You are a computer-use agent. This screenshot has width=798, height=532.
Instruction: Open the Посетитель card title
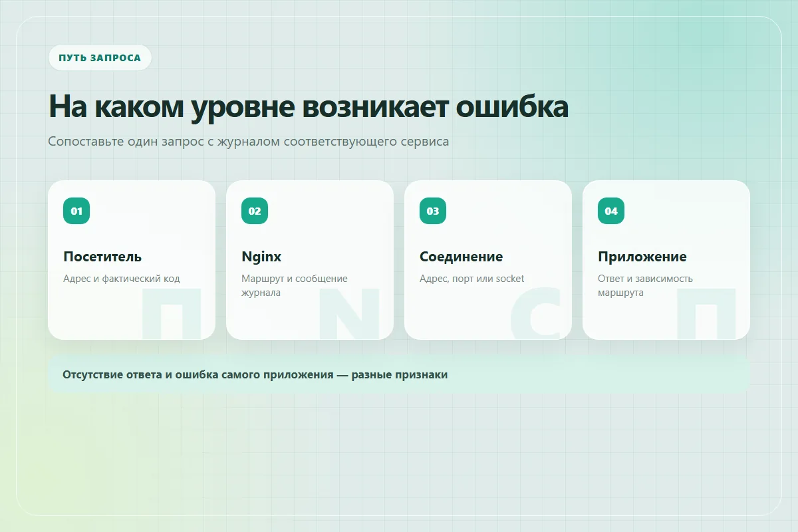point(102,257)
